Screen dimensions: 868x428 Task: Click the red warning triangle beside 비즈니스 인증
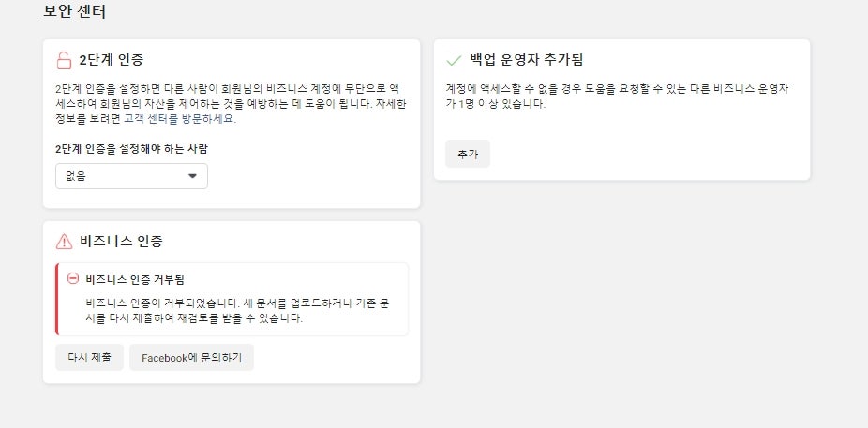(65, 241)
